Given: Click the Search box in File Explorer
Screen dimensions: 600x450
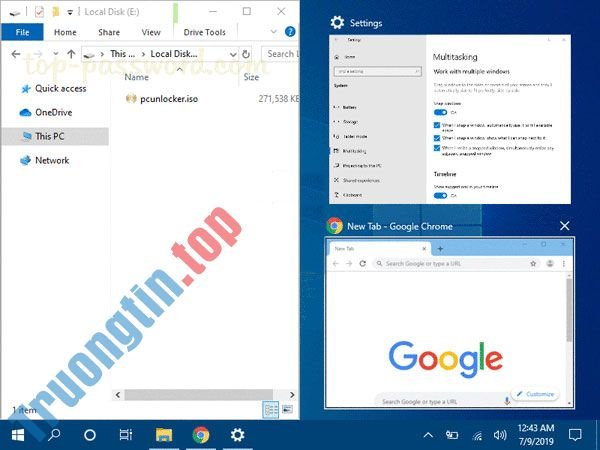Looking at the screenshot, I should 280,54.
